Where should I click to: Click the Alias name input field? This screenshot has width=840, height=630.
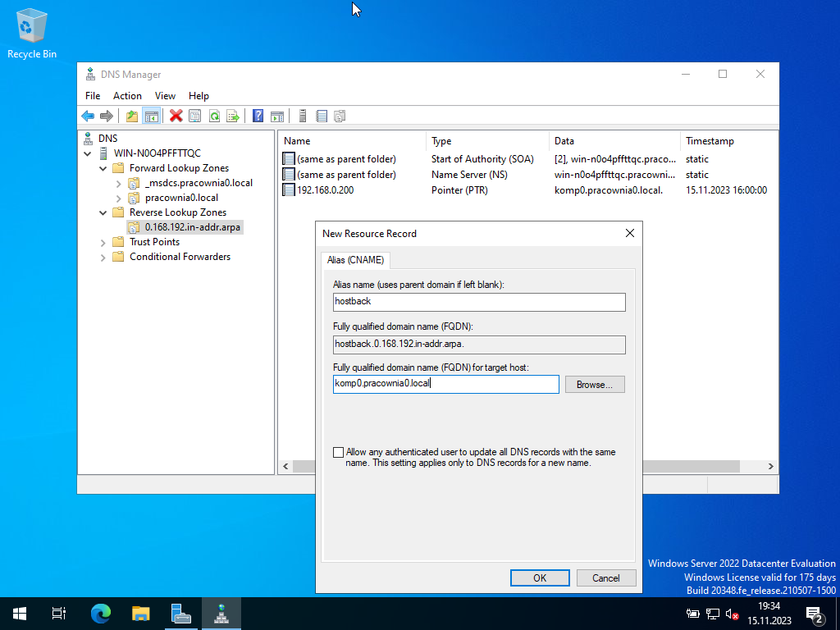(479, 302)
